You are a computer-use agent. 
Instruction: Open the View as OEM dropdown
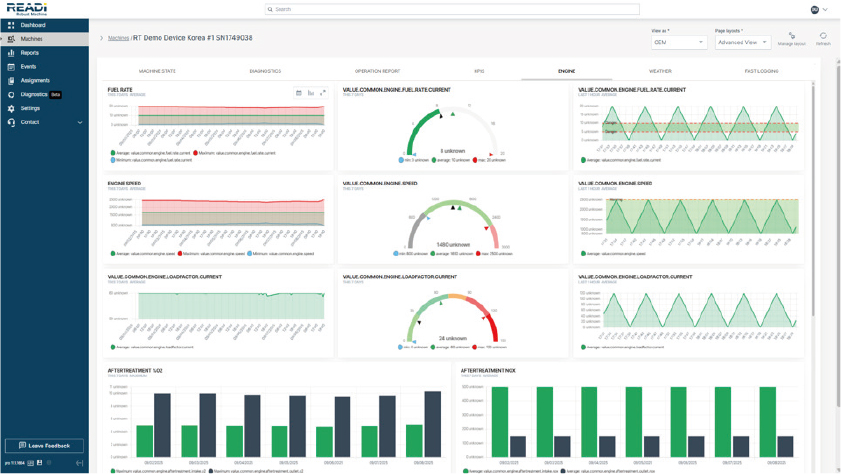[679, 42]
